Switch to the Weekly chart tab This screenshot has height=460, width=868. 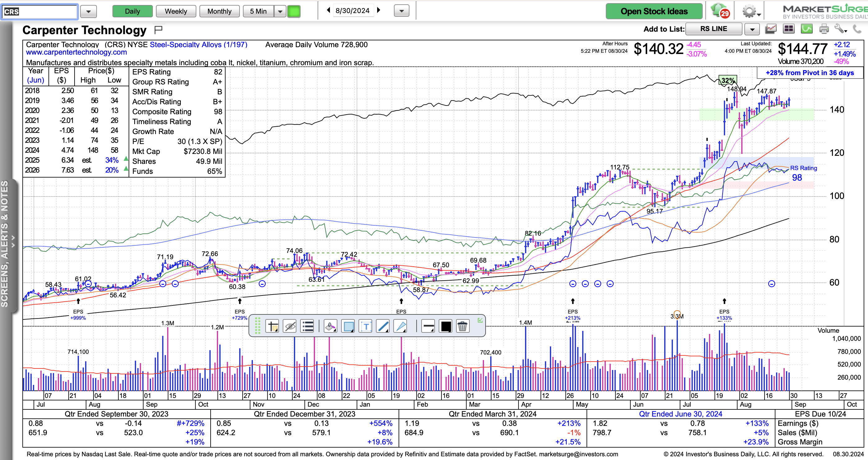coord(176,11)
